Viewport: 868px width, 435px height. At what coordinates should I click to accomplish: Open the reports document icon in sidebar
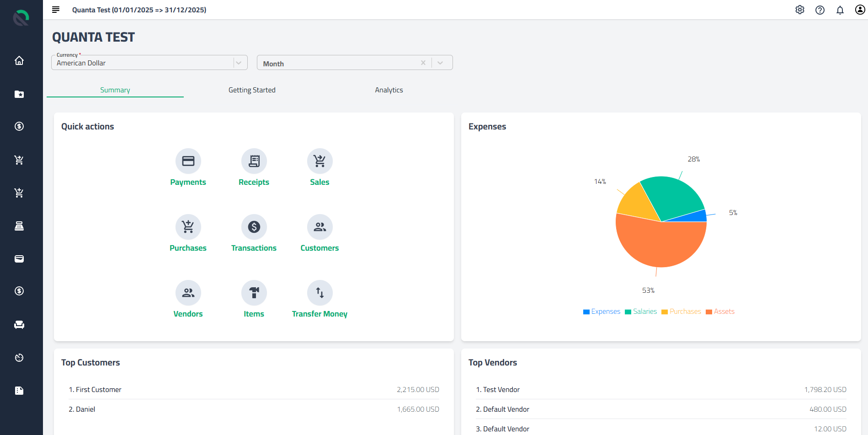point(19,390)
